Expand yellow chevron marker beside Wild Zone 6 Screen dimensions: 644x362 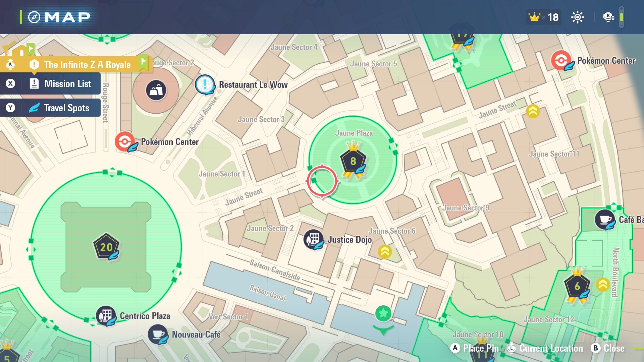pos(603,285)
